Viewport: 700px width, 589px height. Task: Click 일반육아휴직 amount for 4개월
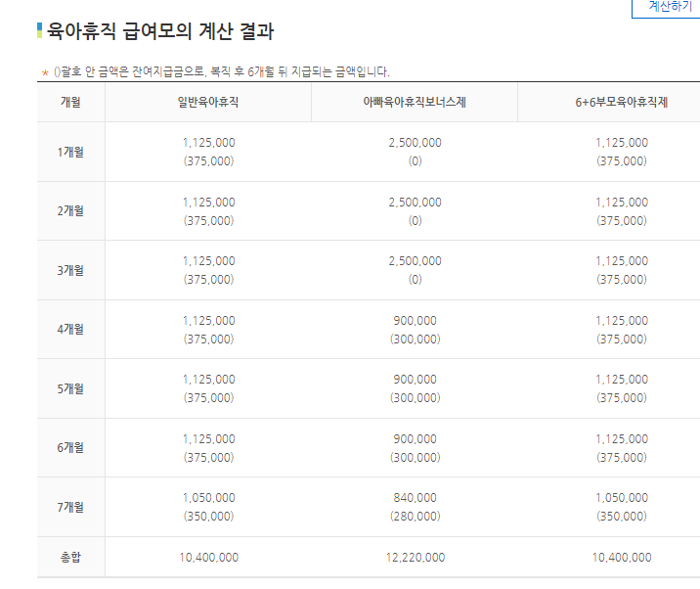pyautogui.click(x=208, y=320)
